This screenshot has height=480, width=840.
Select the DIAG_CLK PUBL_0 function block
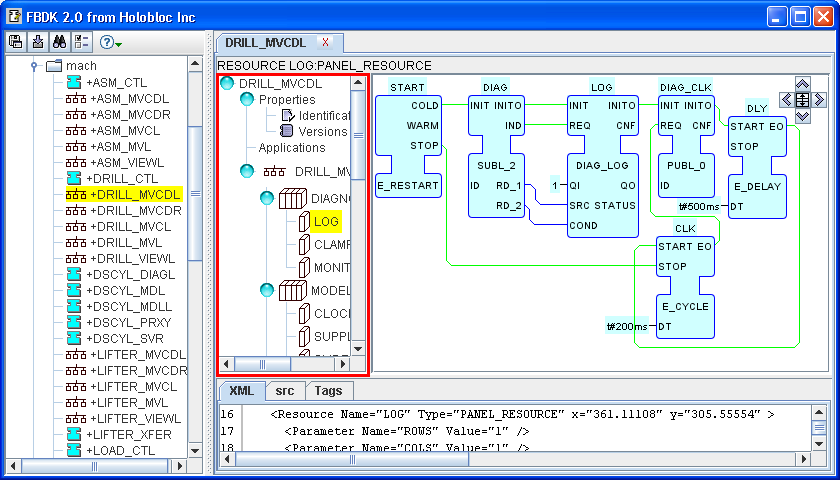click(686, 146)
